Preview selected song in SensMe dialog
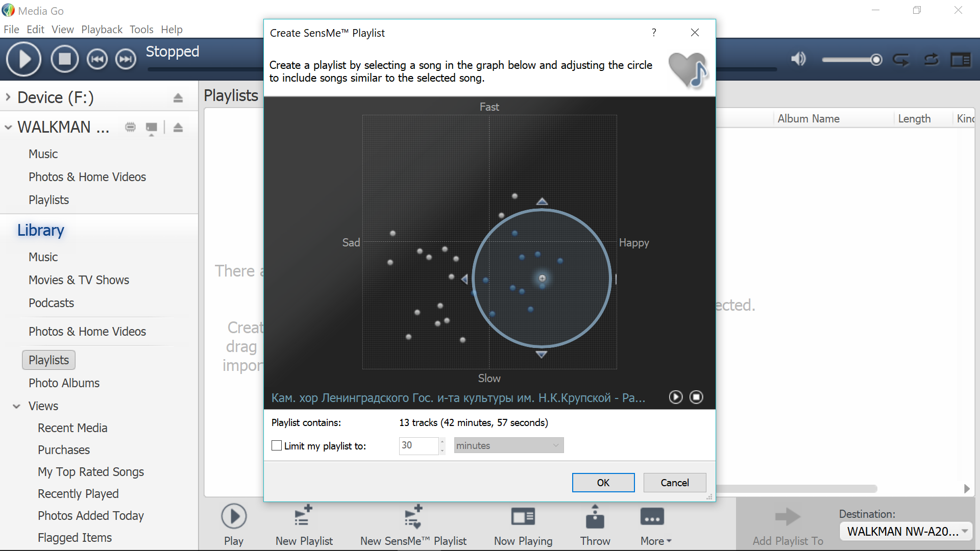The height and width of the screenshot is (551, 980). (x=675, y=397)
